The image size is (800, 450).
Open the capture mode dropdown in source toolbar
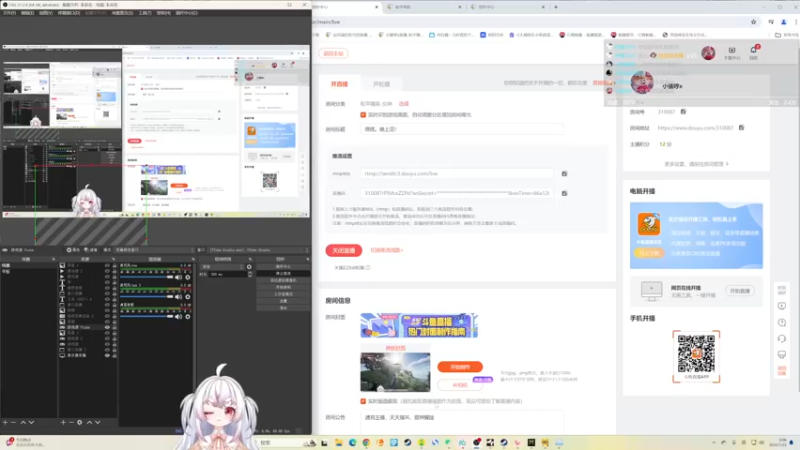coord(155,250)
